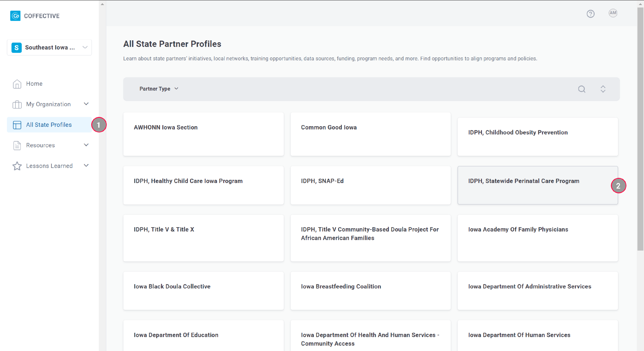This screenshot has height=351, width=644.
Task: Expand the Lessons Learned chevron
Action: pos(86,165)
